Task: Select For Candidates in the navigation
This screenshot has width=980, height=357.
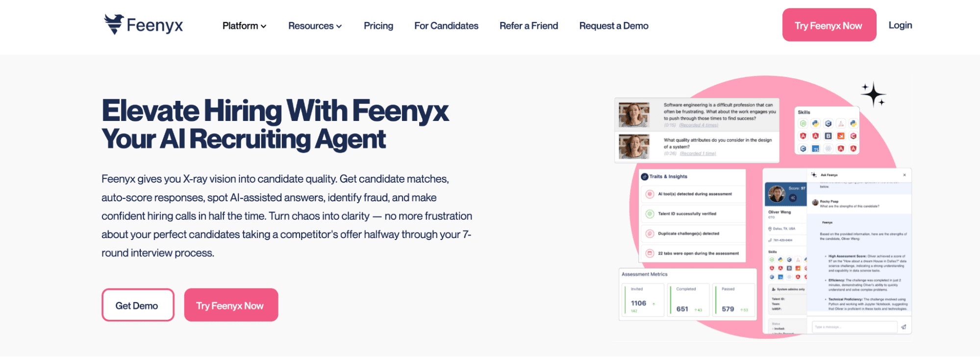Action: point(446,25)
